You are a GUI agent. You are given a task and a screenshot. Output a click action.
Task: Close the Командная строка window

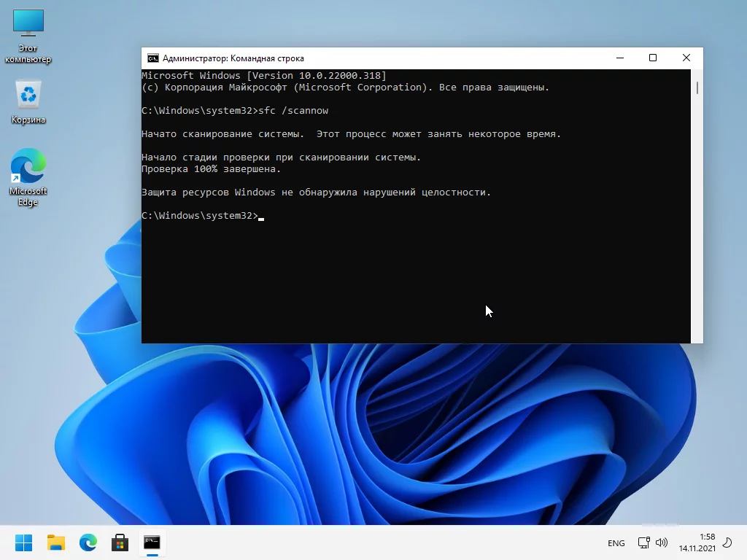(686, 58)
